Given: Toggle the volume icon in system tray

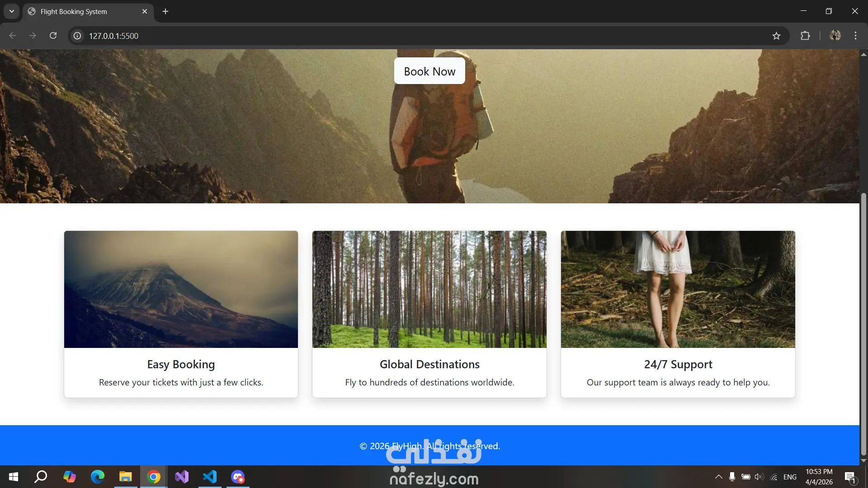Looking at the screenshot, I should [759, 477].
